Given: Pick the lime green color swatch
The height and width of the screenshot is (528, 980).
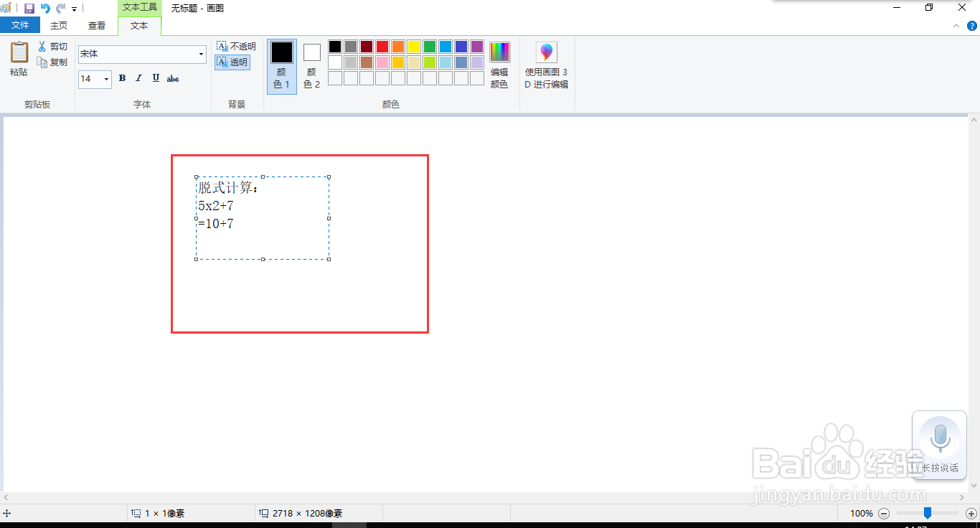Looking at the screenshot, I should click(x=430, y=62).
